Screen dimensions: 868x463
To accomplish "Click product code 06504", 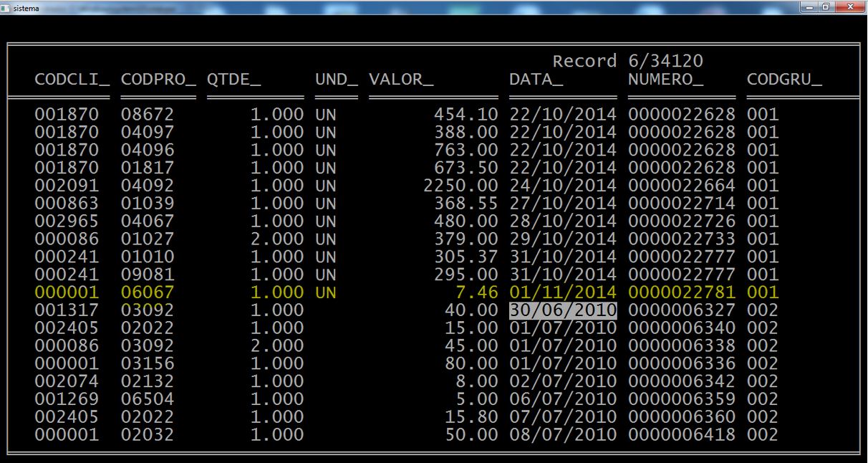I will [x=148, y=399].
